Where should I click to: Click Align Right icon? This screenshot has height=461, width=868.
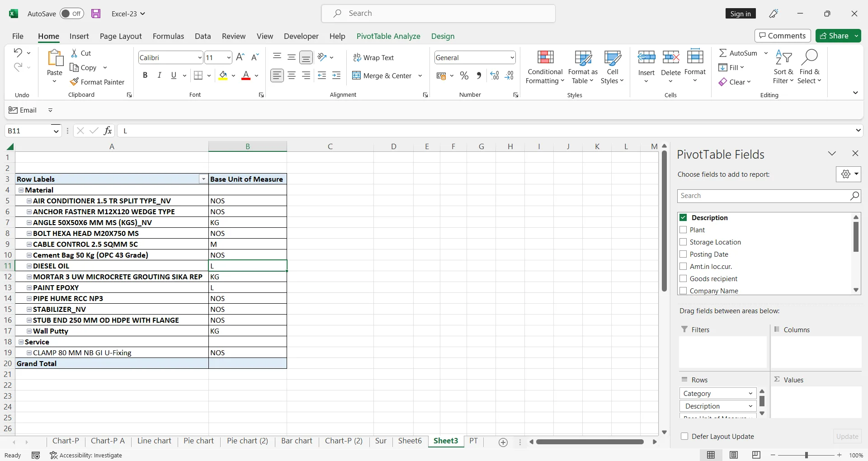pos(306,75)
